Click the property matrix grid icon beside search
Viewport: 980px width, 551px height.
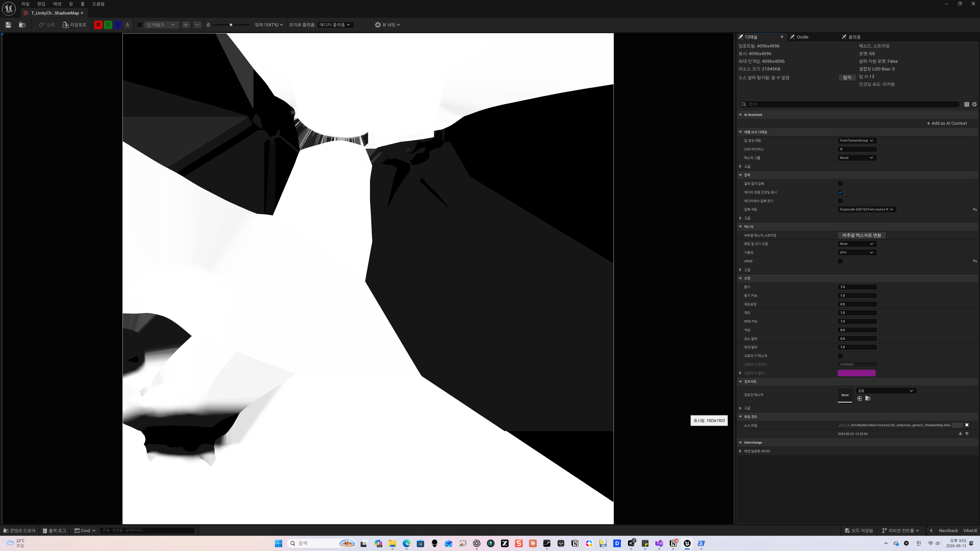[x=967, y=104]
